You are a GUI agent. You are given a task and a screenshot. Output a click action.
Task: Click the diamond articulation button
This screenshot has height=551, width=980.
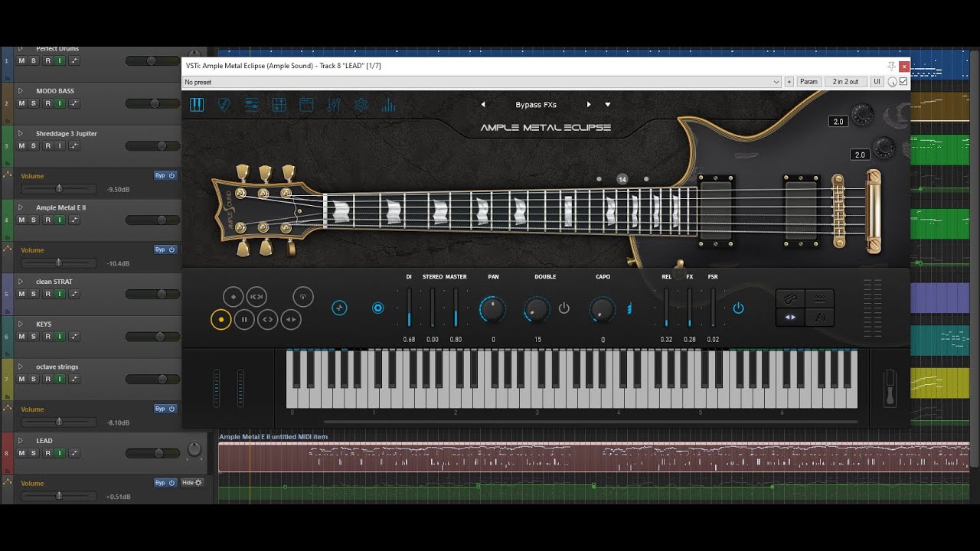coord(233,296)
